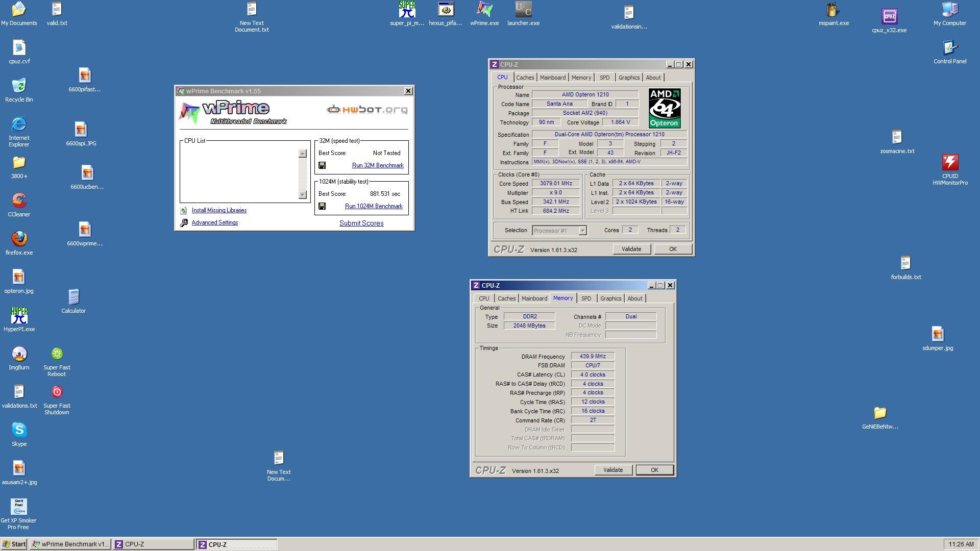This screenshot has height=551, width=980.
Task: Click save icon beside Run 32M Benchmark
Action: coord(322,165)
